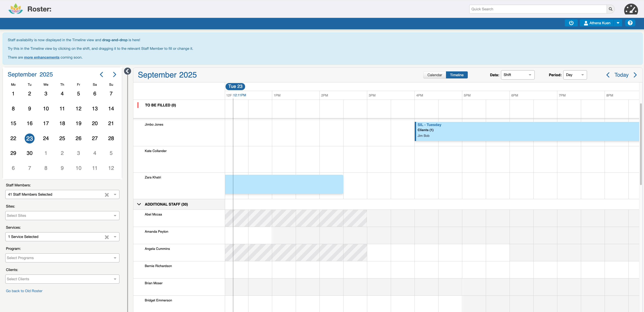Switch to Timeline view
The width and height of the screenshot is (644, 312).
457,75
